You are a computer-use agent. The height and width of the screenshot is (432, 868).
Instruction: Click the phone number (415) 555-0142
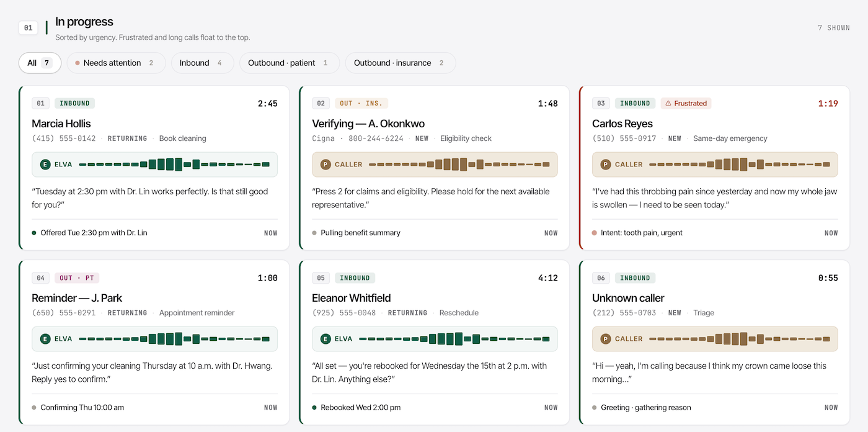coord(64,138)
